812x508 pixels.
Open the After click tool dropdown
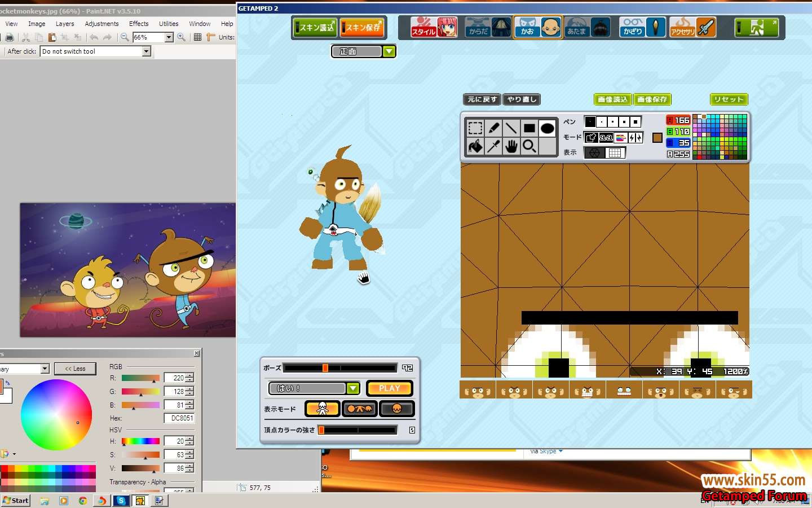click(147, 51)
